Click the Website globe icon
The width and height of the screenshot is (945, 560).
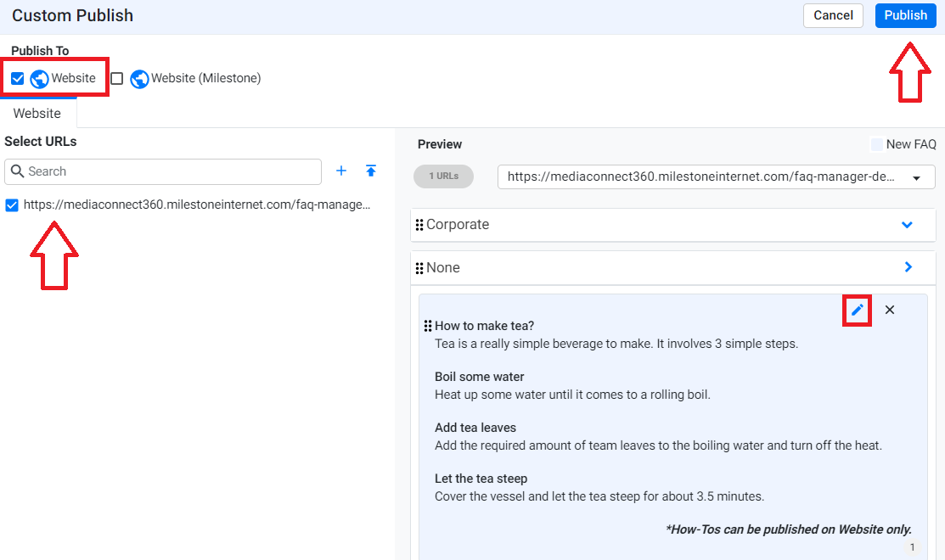39,79
